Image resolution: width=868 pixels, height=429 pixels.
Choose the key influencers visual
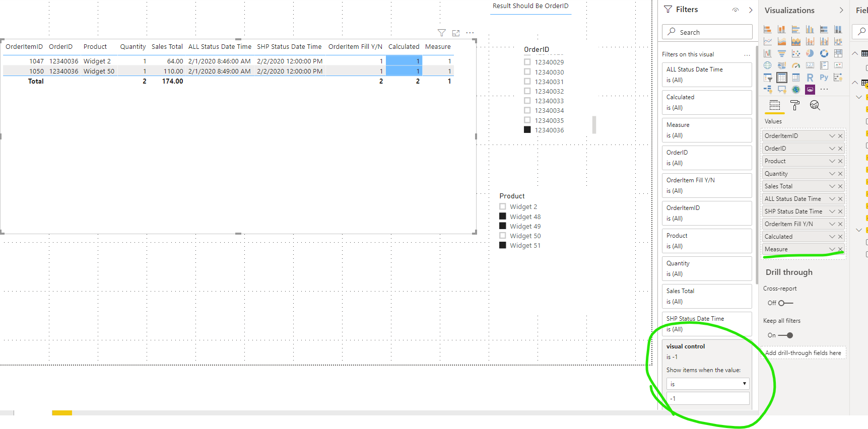point(838,78)
